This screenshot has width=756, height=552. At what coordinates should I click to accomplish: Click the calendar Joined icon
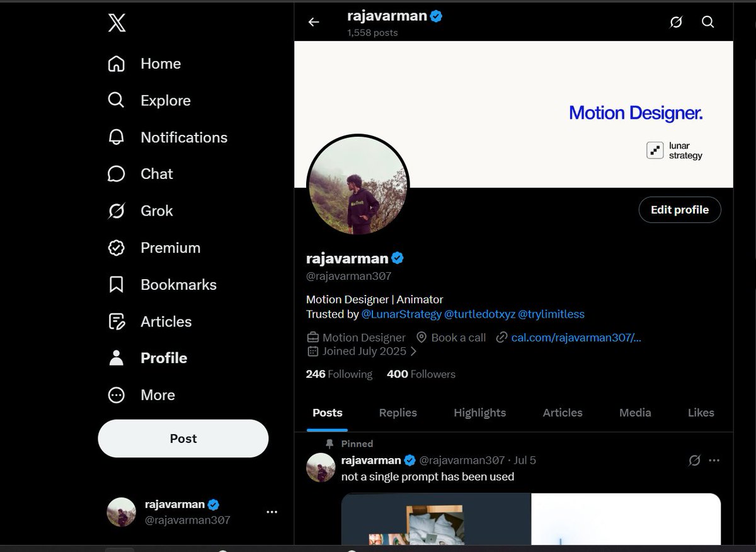[x=312, y=351]
